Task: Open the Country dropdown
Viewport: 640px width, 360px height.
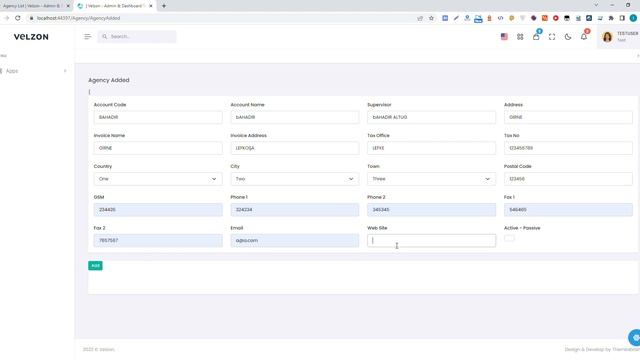Action: click(x=158, y=179)
